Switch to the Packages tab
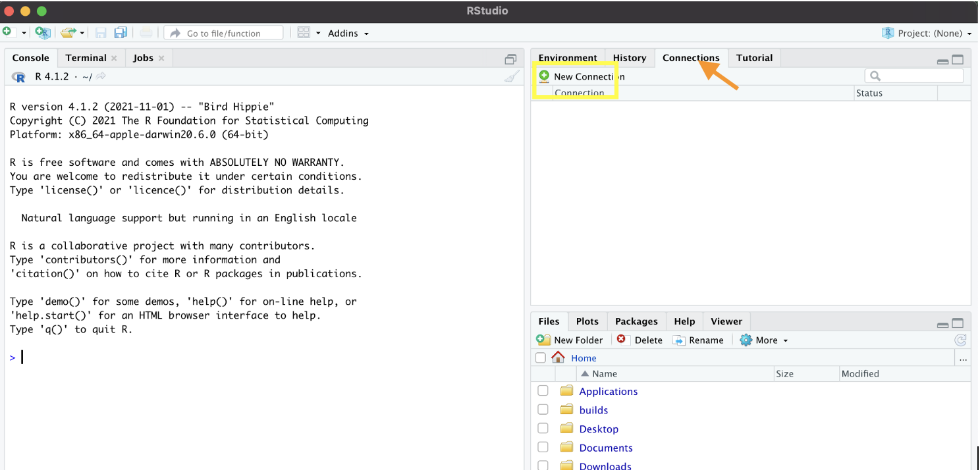 (636, 321)
